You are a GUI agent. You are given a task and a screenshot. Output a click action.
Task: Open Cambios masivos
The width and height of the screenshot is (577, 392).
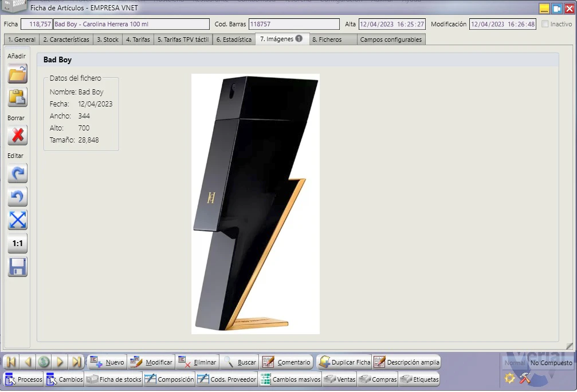click(290, 379)
